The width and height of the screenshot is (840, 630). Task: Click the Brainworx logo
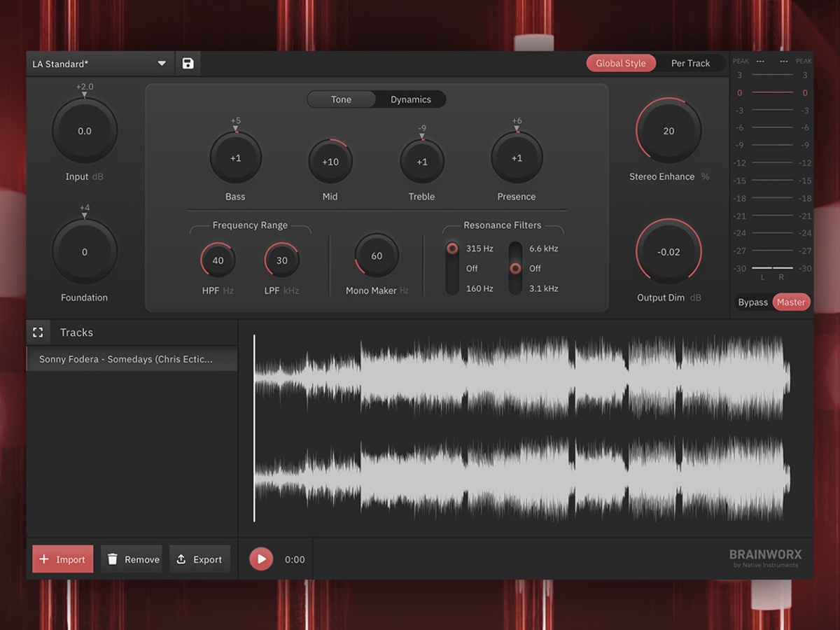coord(764,557)
